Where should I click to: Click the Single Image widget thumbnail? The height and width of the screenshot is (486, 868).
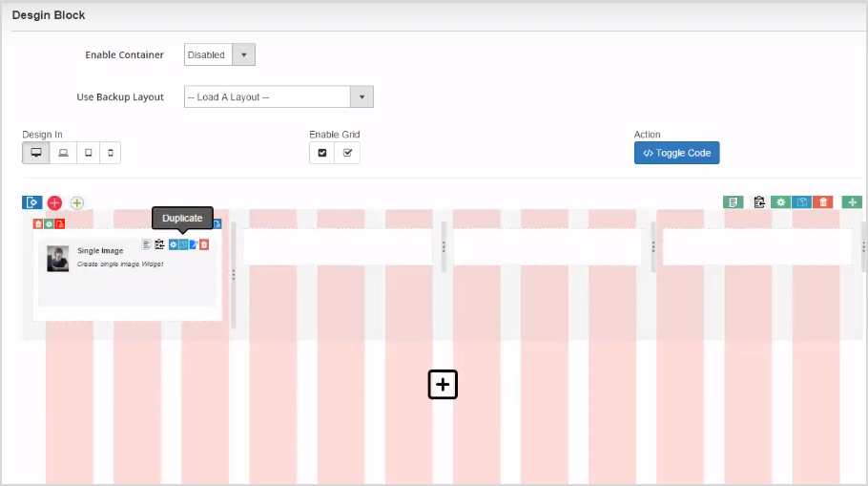[x=57, y=259]
